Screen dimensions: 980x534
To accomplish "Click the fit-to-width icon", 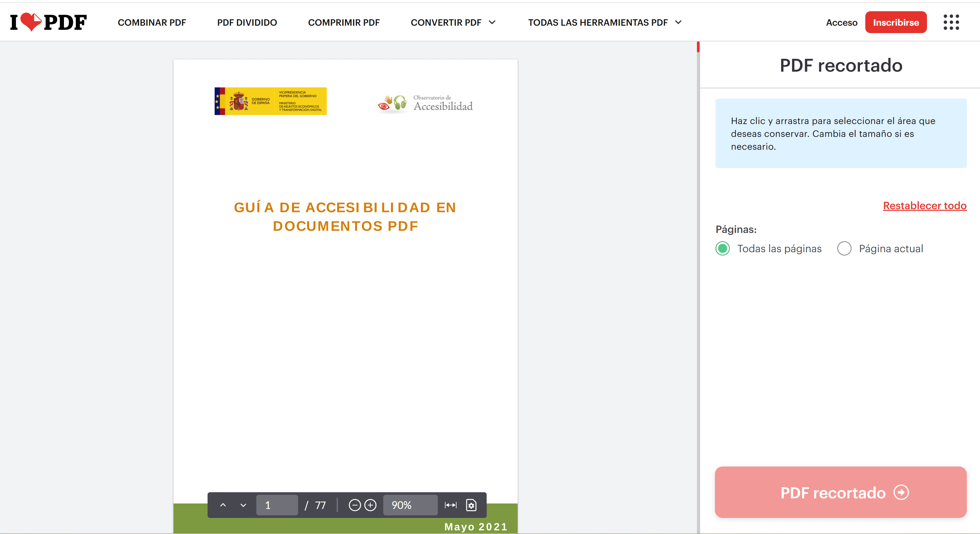I will 450,505.
